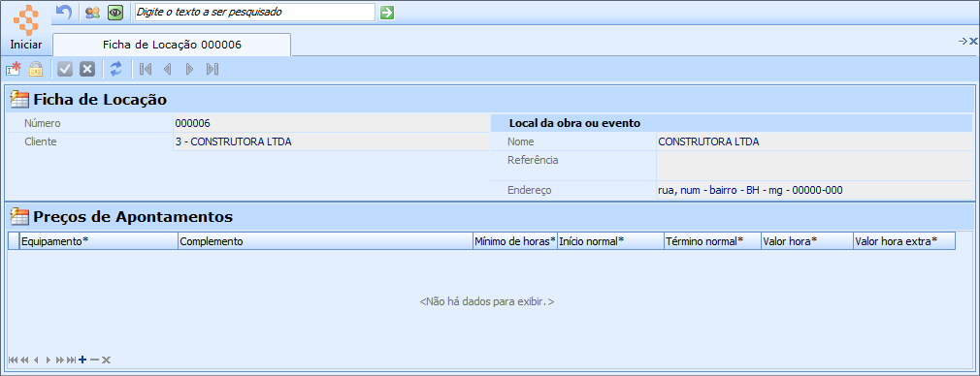This screenshot has height=376, width=980.
Task: Click the Preços de Apontamentos heading text
Action: [133, 217]
